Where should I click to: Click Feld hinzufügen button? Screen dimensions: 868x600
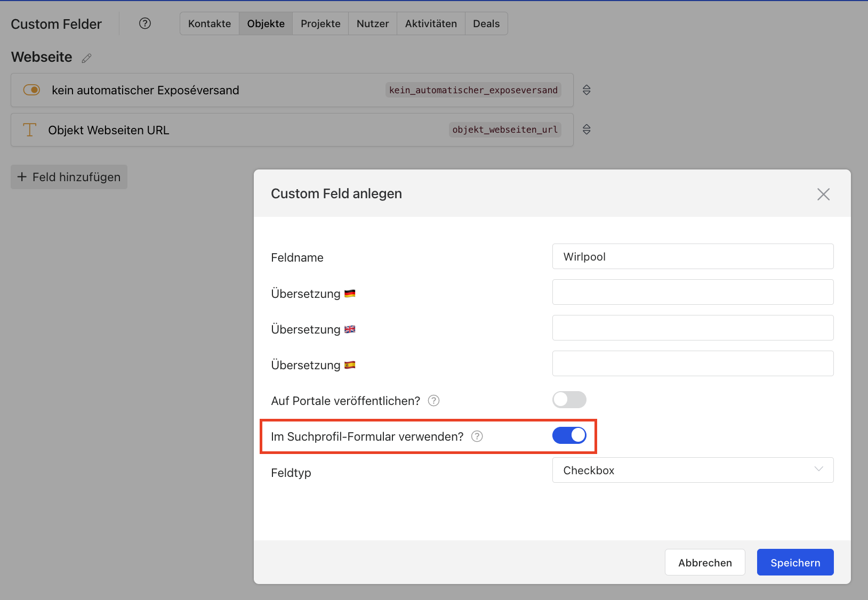click(69, 177)
